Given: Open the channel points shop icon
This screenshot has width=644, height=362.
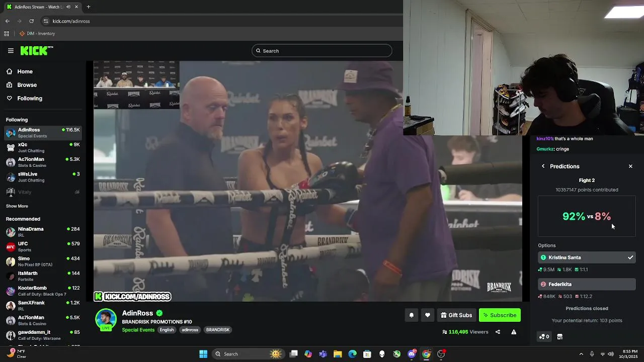Looking at the screenshot, I should point(559,336).
